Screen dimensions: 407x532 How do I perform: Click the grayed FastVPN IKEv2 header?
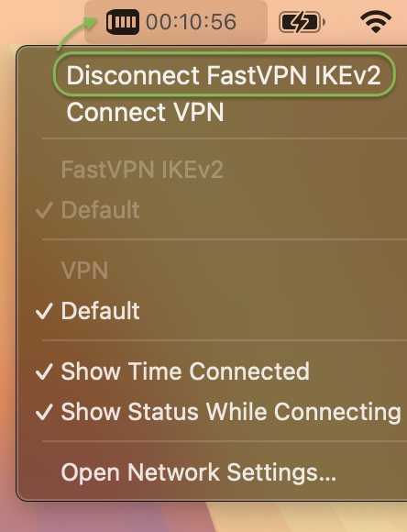point(142,170)
